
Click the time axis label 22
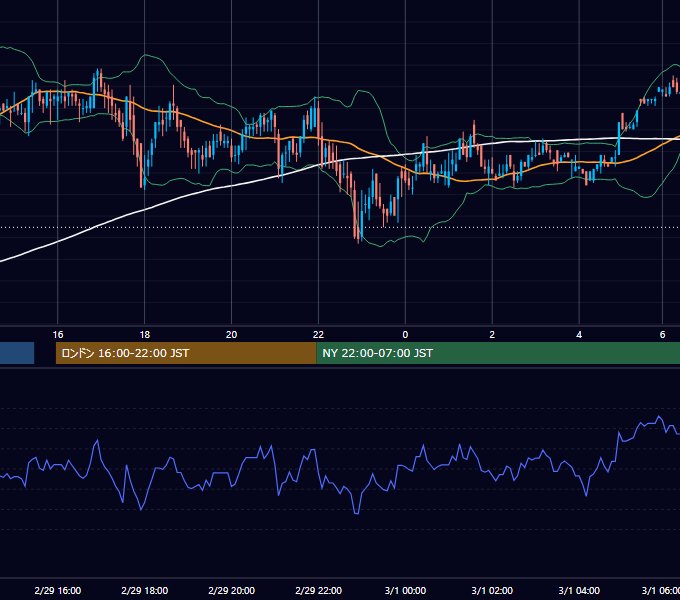318,335
